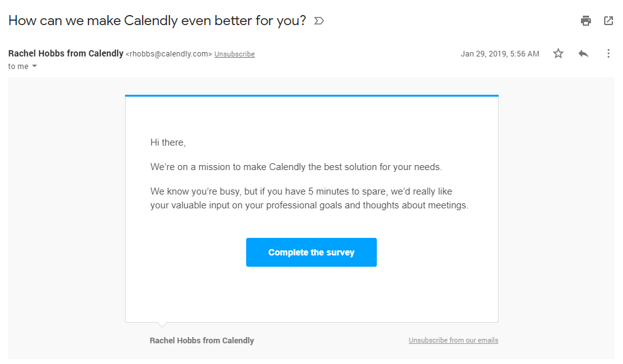Click the Rachel Hobbs from Calendly footer signature
This screenshot has height=364, width=623.
coord(202,340)
